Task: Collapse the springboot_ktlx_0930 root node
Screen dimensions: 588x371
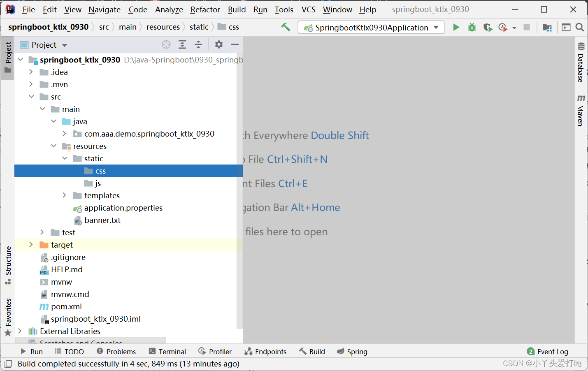Action: pyautogui.click(x=20, y=60)
